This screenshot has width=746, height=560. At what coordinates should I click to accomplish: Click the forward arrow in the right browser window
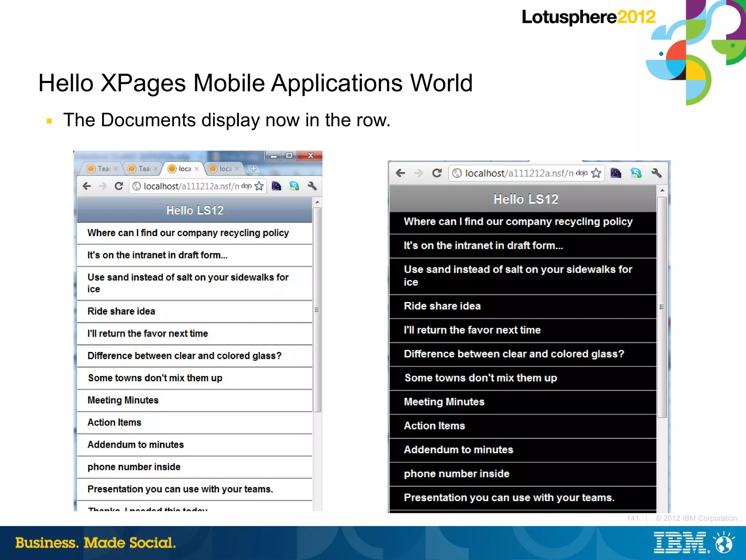[x=419, y=173]
